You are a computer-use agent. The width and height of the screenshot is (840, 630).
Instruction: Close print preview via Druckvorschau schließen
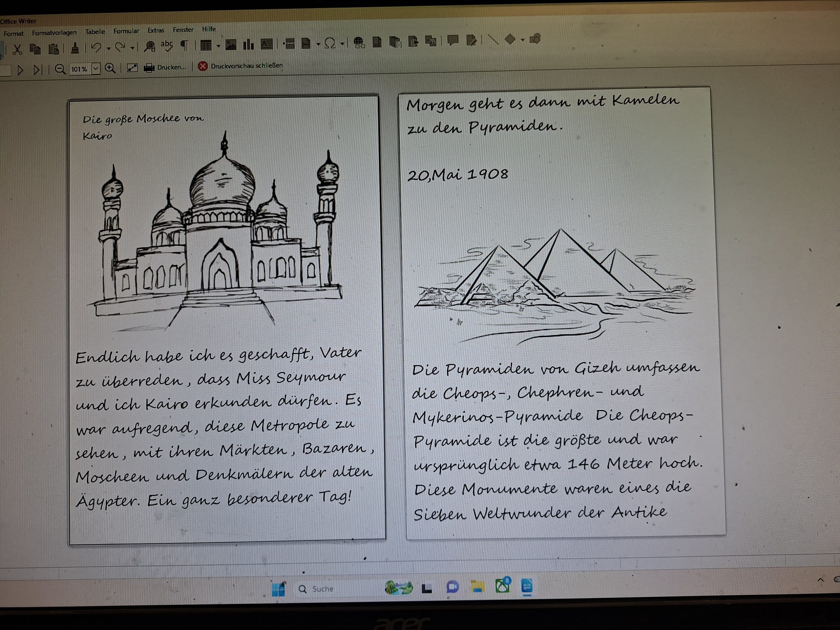(241, 66)
